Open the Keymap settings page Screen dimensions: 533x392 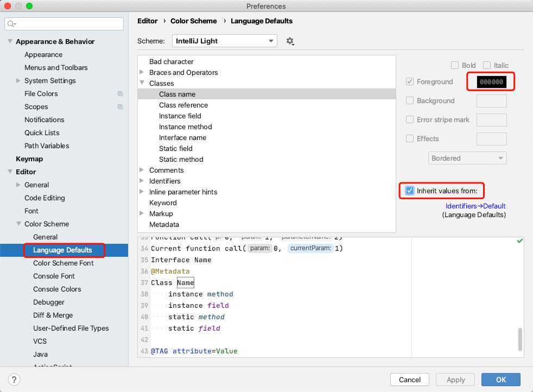29,159
